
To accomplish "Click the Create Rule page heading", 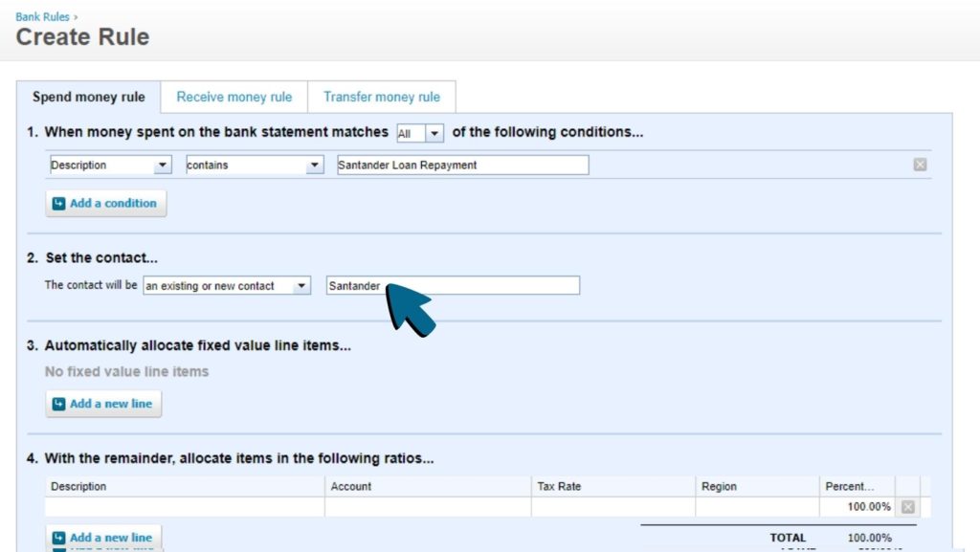I will pos(82,37).
